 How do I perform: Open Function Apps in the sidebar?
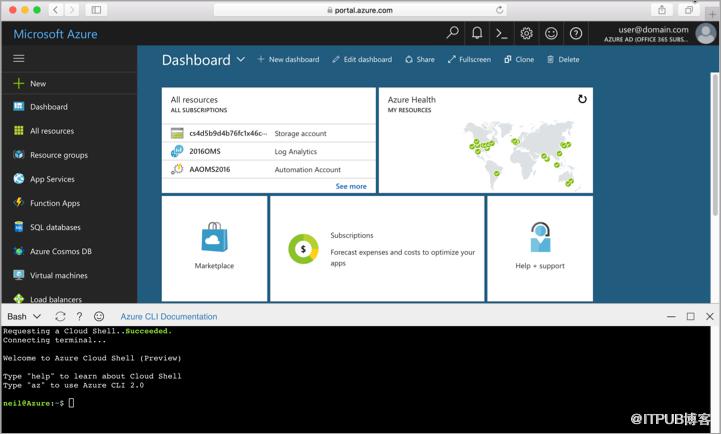coord(69,203)
